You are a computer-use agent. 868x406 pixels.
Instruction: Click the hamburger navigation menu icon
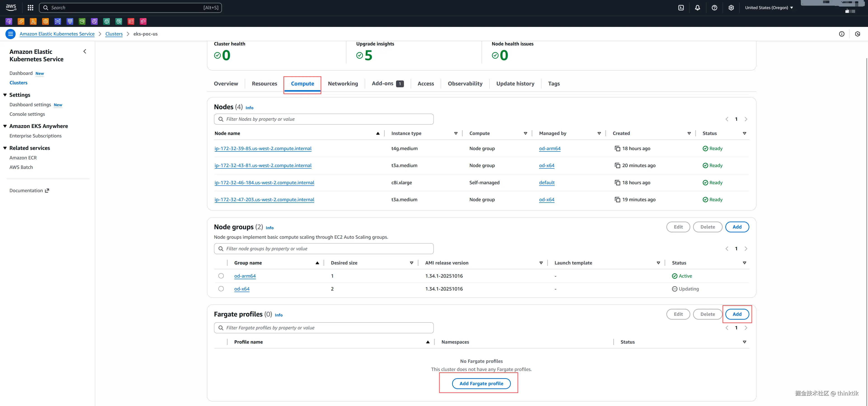pyautogui.click(x=10, y=34)
